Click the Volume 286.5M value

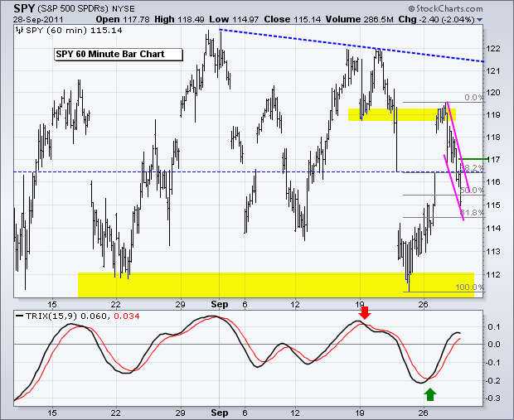359,20
